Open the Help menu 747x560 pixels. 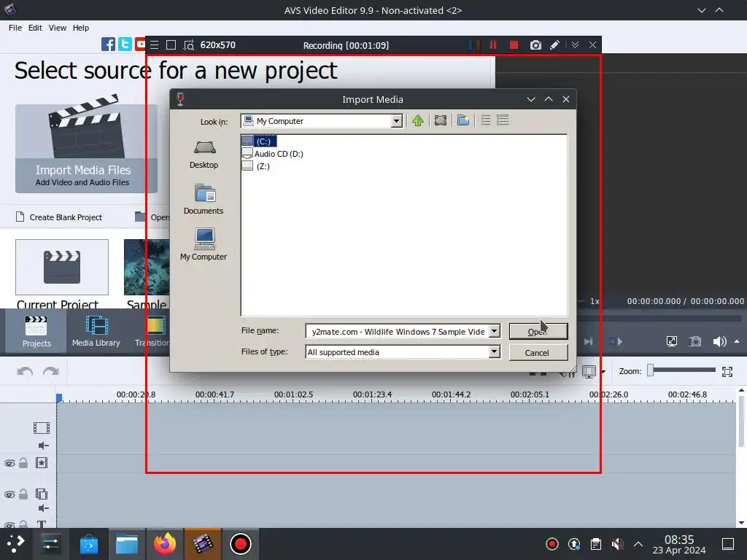click(80, 28)
